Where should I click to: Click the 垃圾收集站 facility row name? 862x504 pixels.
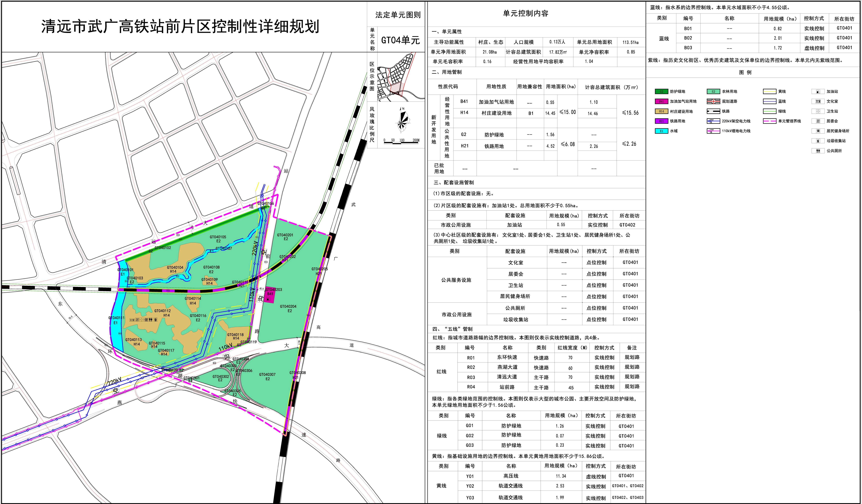pyautogui.click(x=515, y=320)
